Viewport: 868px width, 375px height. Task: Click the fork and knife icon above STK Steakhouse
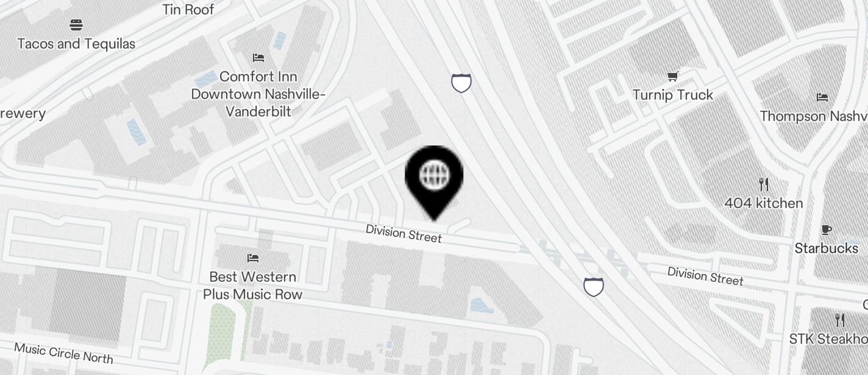[x=840, y=320]
